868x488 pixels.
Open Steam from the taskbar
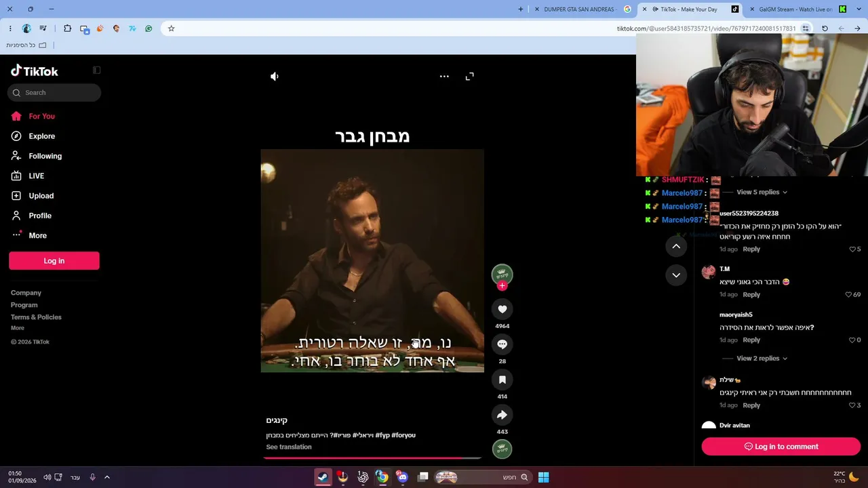tap(323, 477)
